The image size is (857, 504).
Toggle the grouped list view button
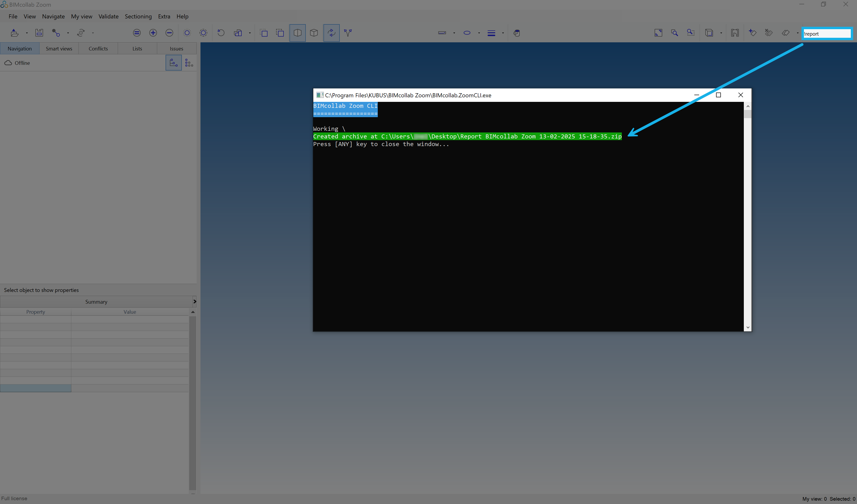[189, 63]
